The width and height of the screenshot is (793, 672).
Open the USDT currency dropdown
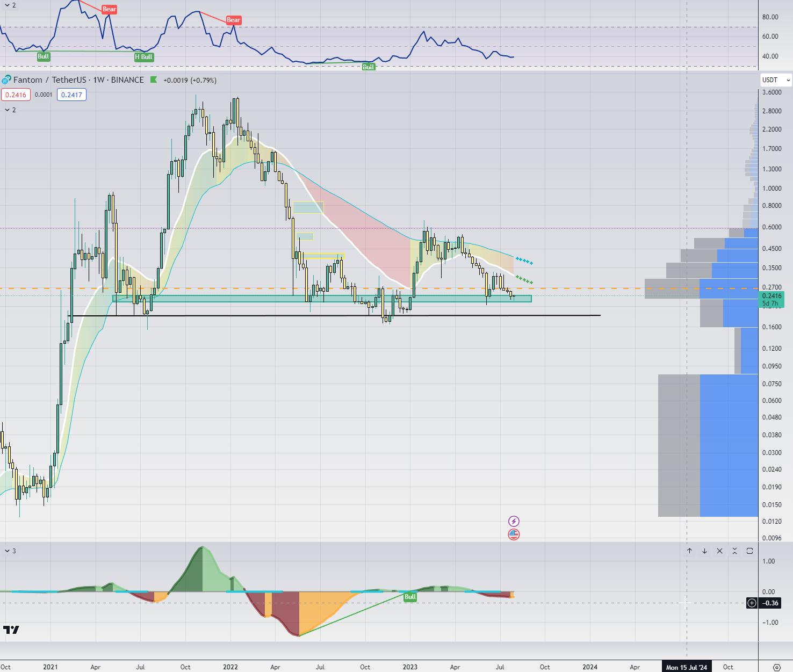coord(776,80)
